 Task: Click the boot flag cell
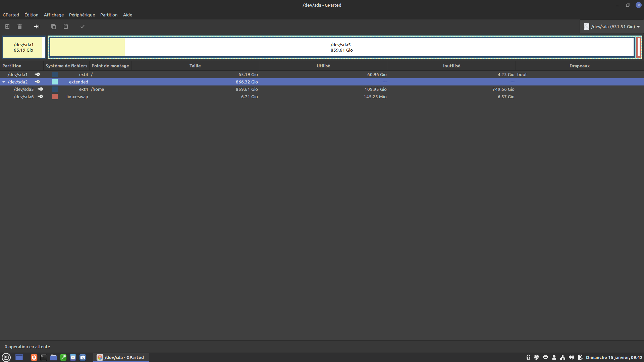pyautogui.click(x=522, y=74)
